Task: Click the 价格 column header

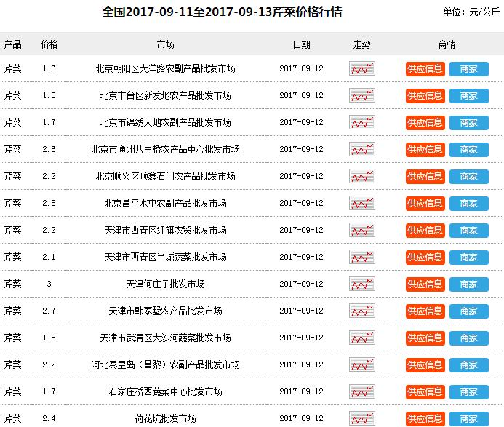Action: tap(49, 44)
